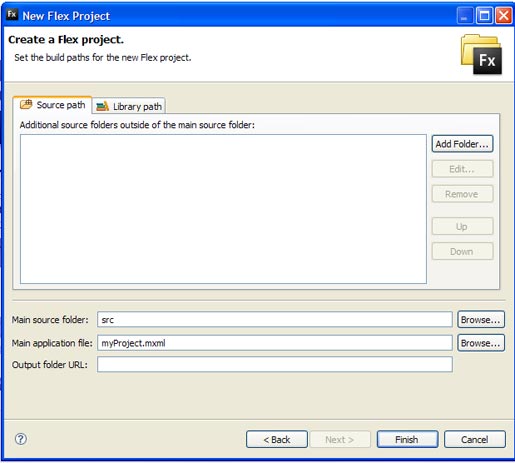Minimize the New Flex Project window
Screen dimensions: 515x463
click(465, 16)
